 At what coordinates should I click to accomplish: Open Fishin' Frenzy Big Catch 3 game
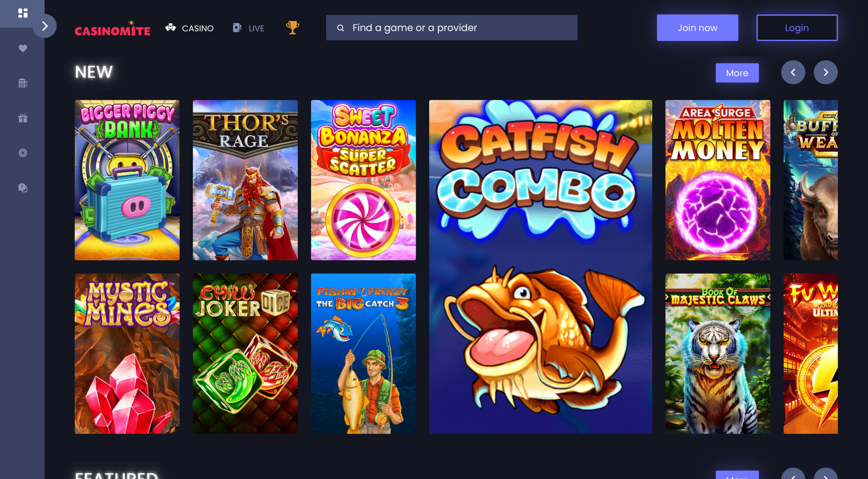pyautogui.click(x=363, y=354)
